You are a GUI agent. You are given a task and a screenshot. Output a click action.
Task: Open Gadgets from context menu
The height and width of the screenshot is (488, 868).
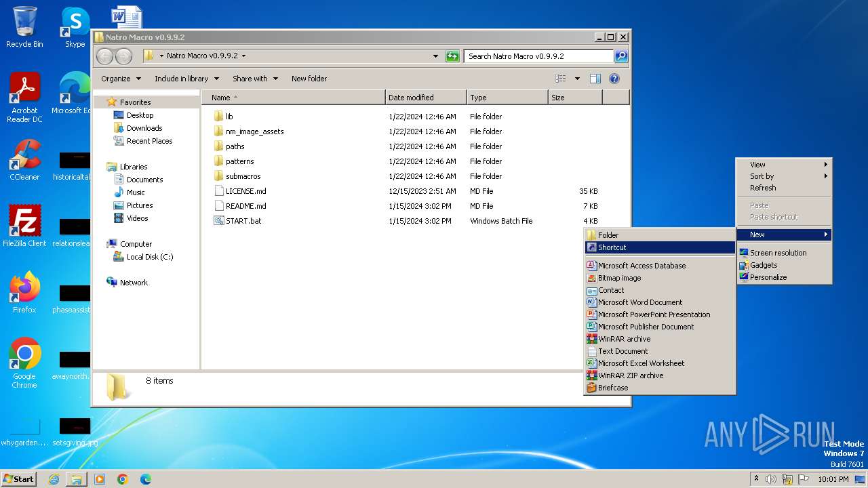coord(784,265)
